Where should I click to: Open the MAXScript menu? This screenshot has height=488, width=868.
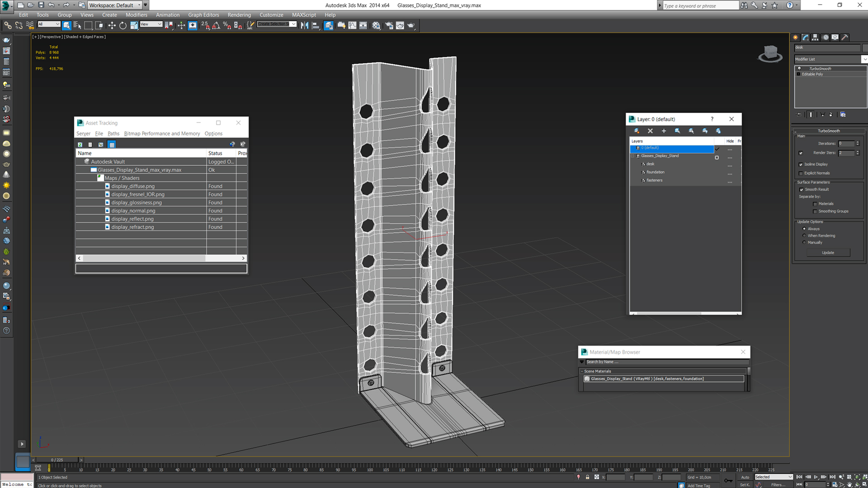pyautogui.click(x=304, y=15)
